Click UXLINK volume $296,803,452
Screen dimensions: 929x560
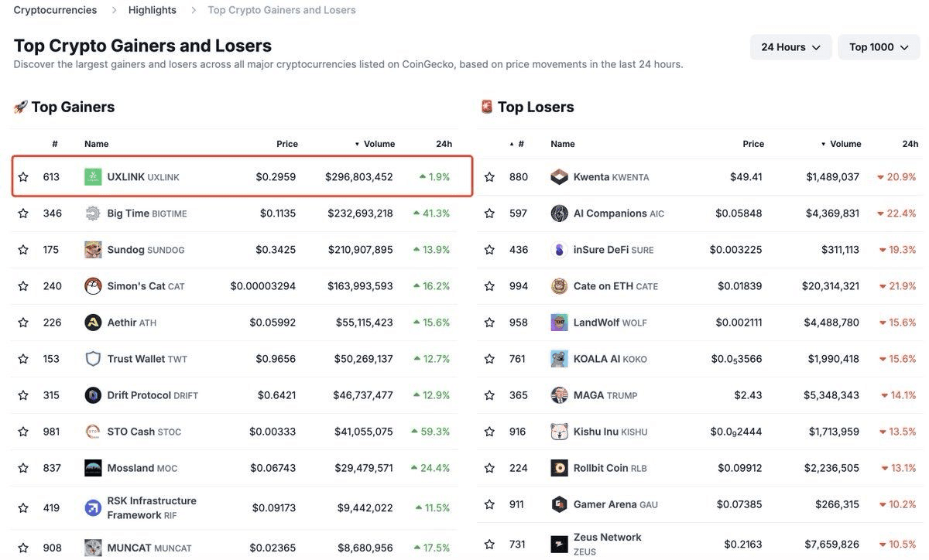pyautogui.click(x=359, y=177)
